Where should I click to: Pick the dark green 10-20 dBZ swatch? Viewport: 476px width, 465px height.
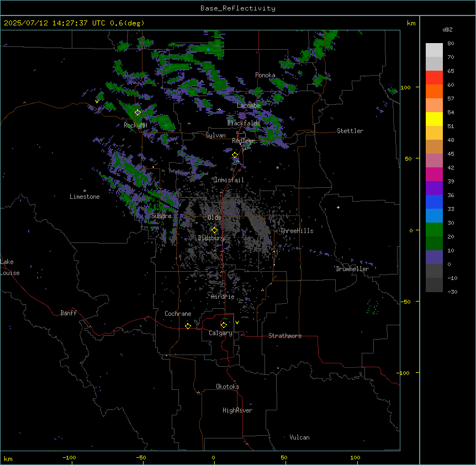coord(434,244)
